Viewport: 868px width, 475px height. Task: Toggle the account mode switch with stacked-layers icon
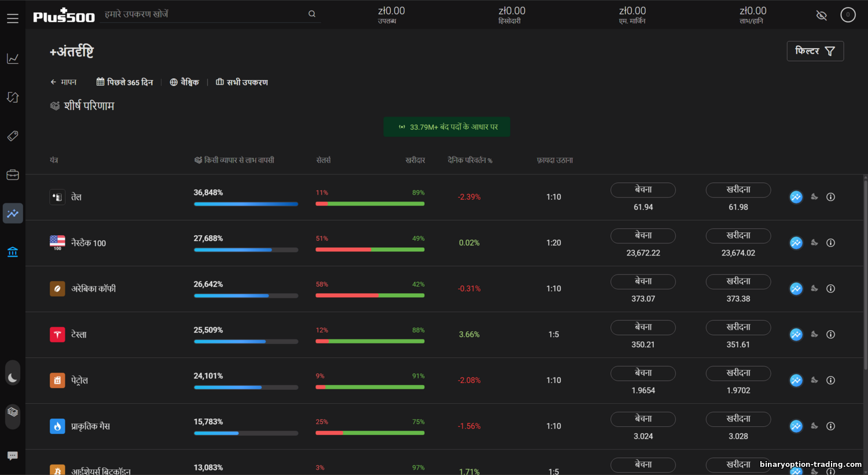(x=13, y=412)
